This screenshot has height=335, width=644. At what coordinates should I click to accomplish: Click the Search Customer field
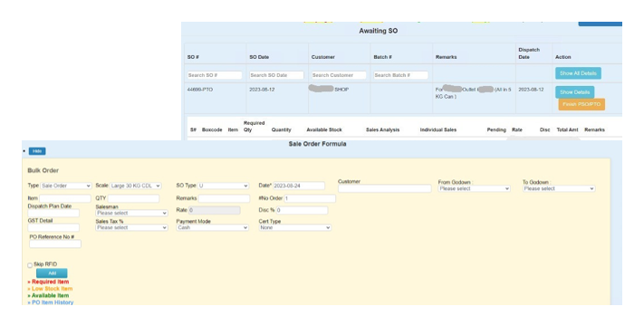coord(339,75)
